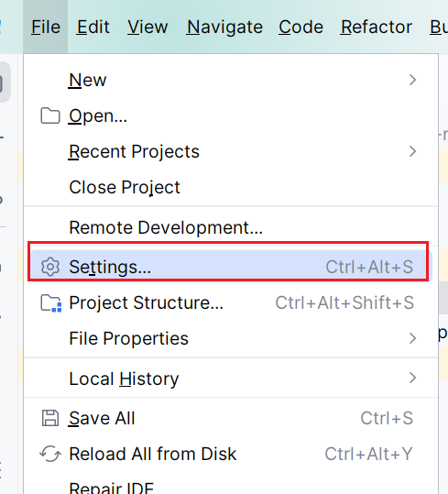This screenshot has width=448, height=494.
Task: Click the folder icon beside Open
Action: coord(50,115)
